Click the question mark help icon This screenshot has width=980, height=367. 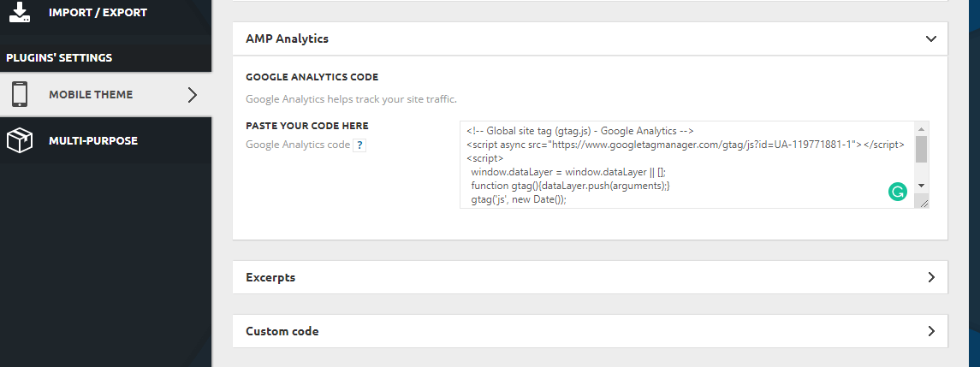click(359, 145)
